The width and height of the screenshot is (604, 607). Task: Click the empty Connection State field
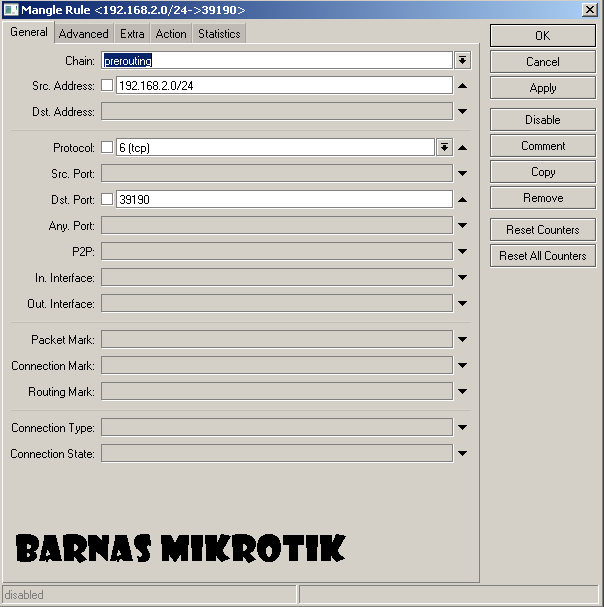tap(277, 453)
